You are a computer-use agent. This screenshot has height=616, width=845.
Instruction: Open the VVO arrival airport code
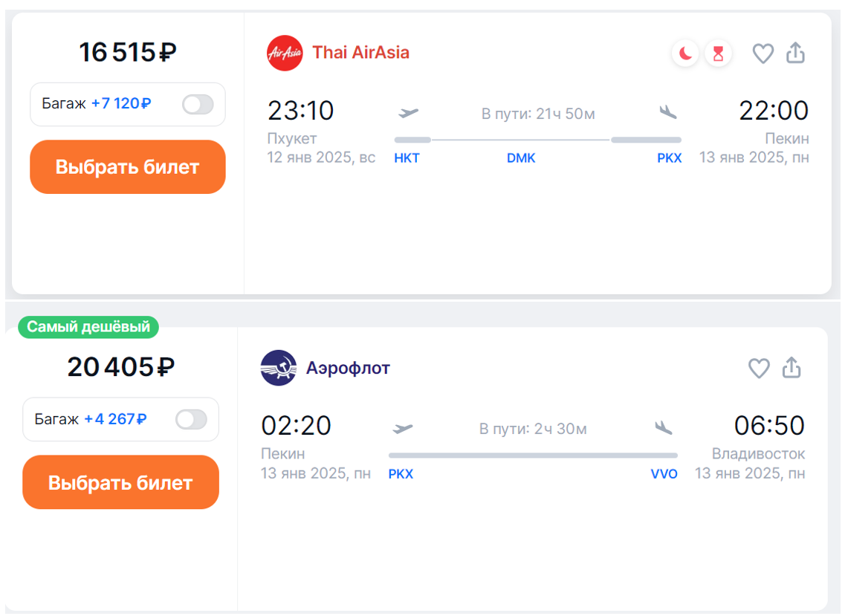click(x=664, y=474)
